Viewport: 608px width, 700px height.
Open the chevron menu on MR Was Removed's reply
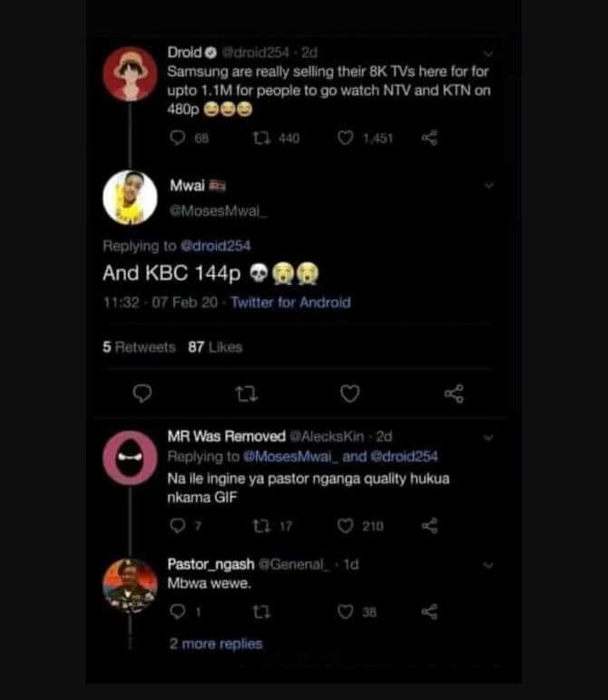coord(489,437)
